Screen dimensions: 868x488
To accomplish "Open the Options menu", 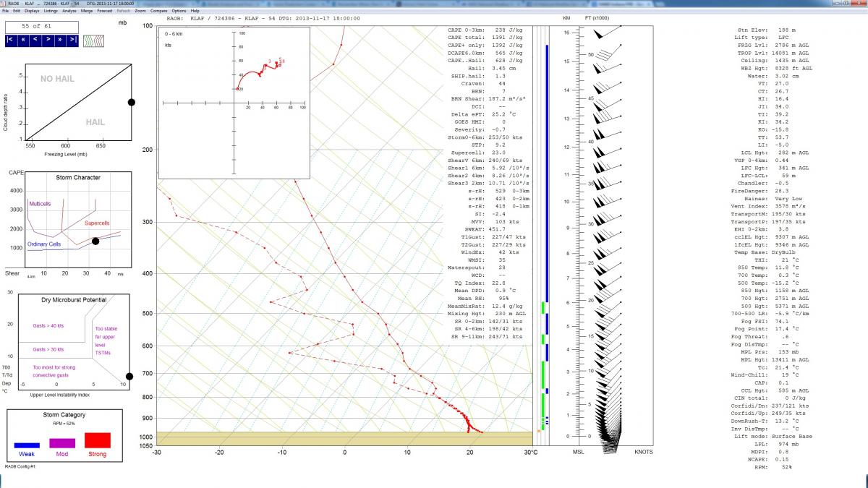I will click(179, 11).
